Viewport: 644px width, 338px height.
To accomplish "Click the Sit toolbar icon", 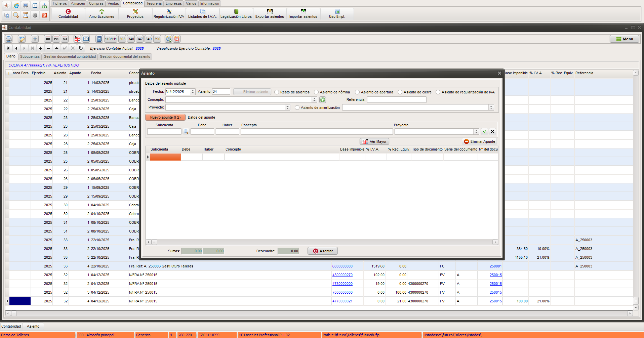I will click(x=65, y=39).
